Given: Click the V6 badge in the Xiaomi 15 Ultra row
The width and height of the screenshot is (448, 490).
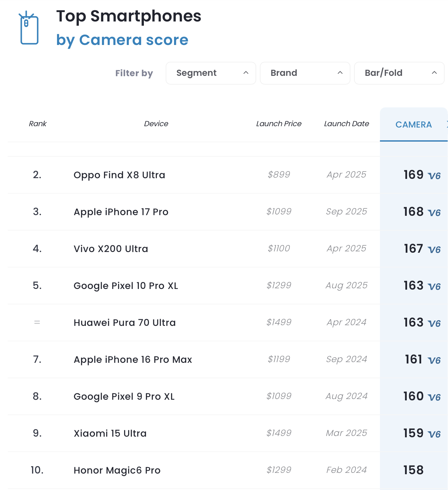Looking at the screenshot, I should point(434,434).
